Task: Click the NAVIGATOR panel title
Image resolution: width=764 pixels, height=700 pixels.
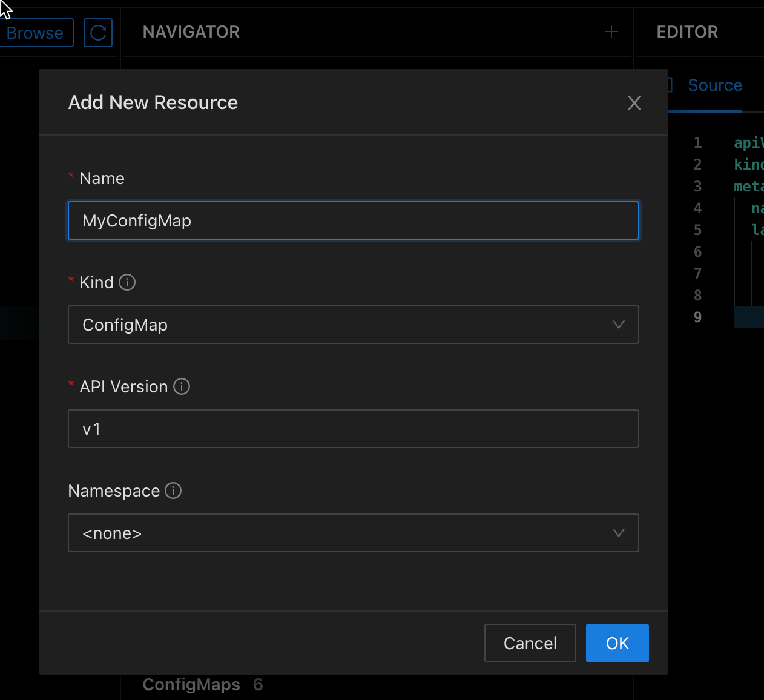Action: coord(191,32)
